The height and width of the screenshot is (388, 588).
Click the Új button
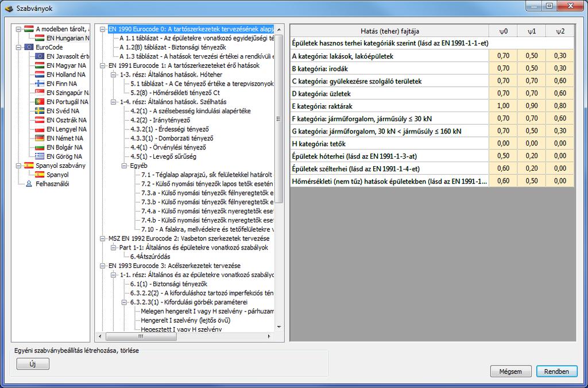[33, 364]
